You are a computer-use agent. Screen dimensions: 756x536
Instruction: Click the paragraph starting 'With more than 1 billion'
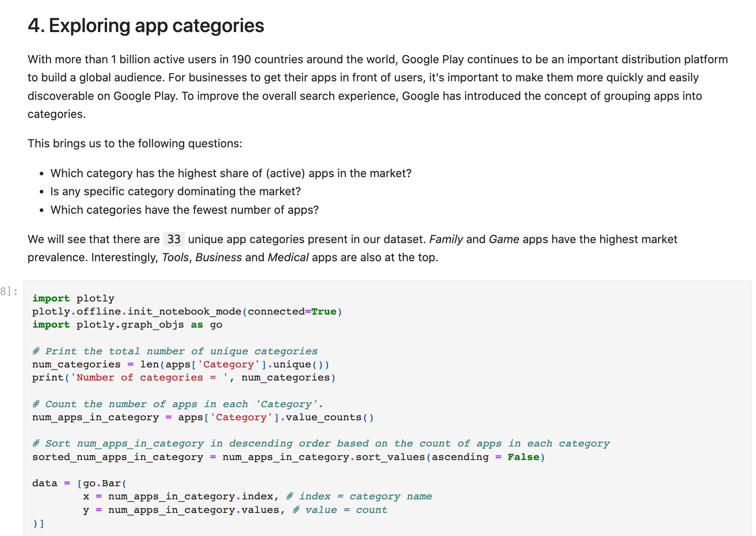click(378, 87)
